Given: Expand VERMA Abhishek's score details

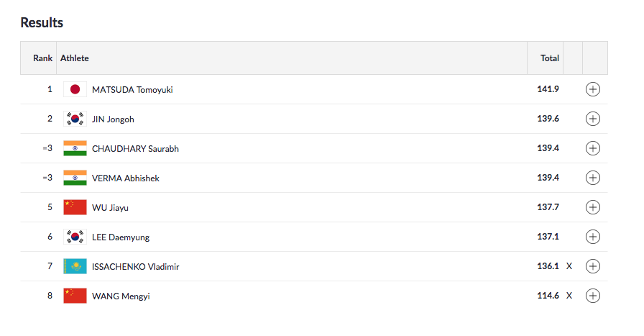Looking at the screenshot, I should click(593, 178).
